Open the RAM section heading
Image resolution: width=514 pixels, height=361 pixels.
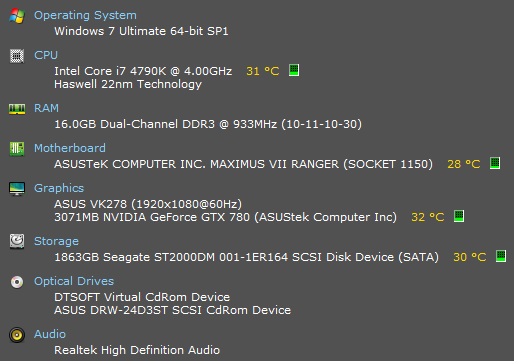[46, 108]
